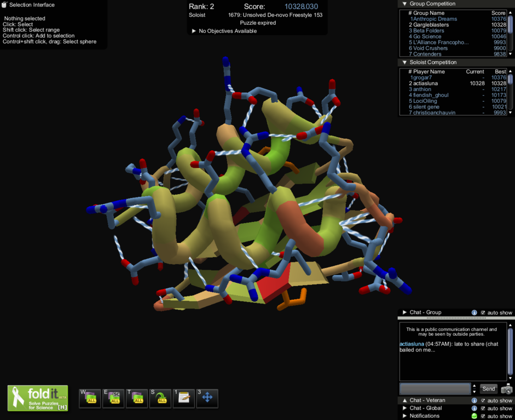
Task: Collapse the Group Competition panel
Action: click(404, 4)
